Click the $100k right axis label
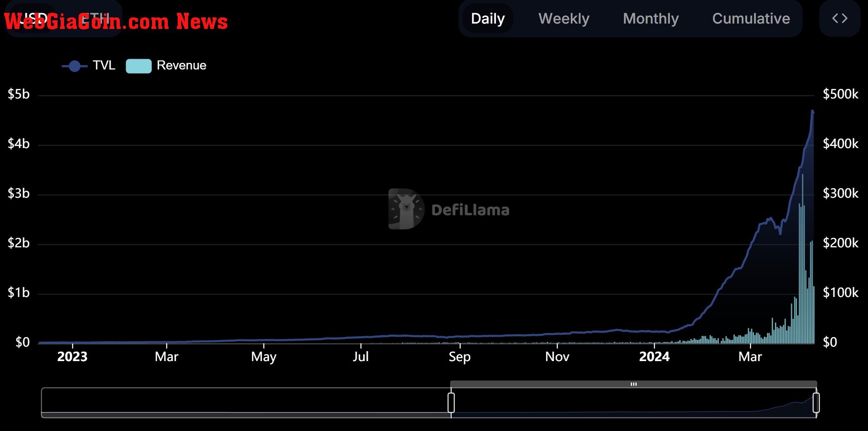This screenshot has height=431, width=868. click(840, 293)
